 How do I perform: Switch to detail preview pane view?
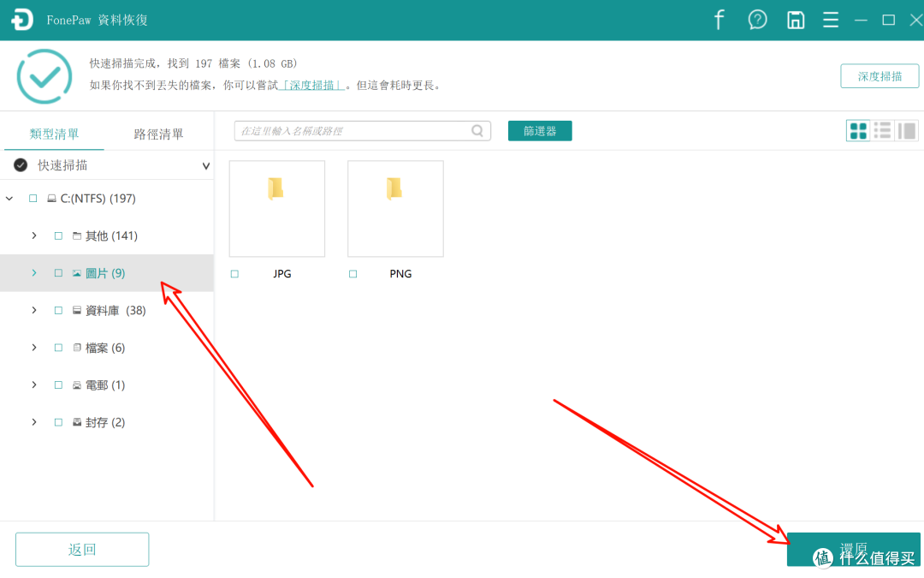(906, 130)
